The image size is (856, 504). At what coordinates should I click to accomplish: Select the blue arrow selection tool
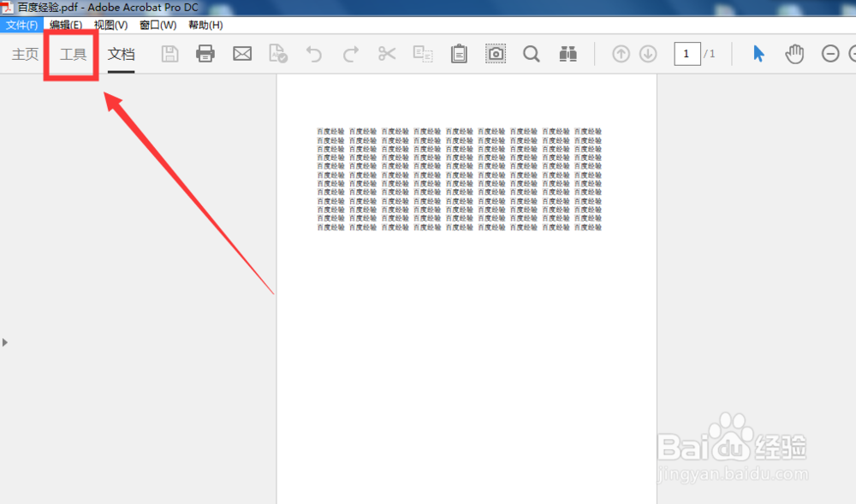click(x=758, y=53)
